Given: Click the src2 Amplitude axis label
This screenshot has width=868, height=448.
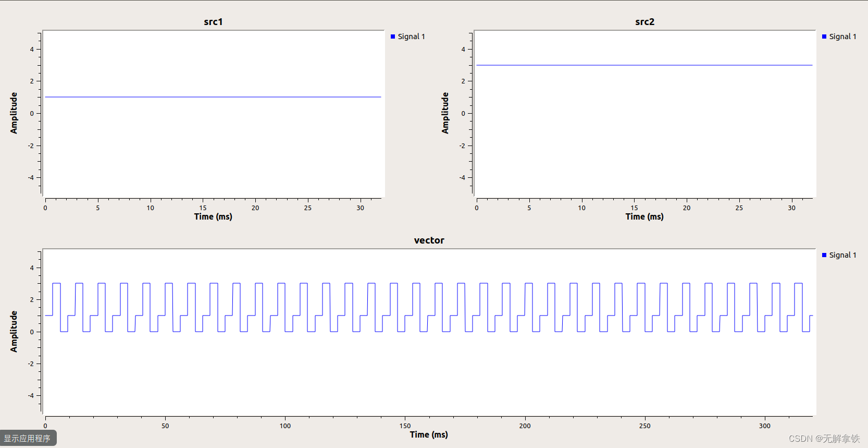Looking at the screenshot, I should point(445,113).
